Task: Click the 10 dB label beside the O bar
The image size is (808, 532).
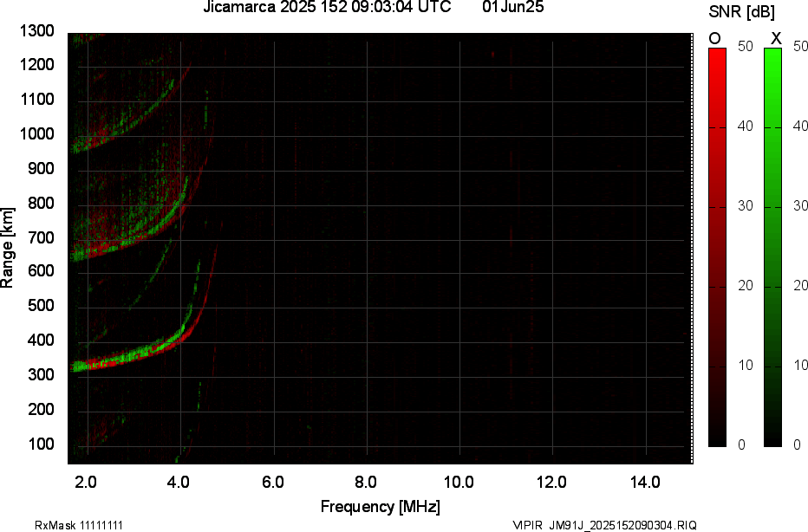Action: pyautogui.click(x=746, y=366)
